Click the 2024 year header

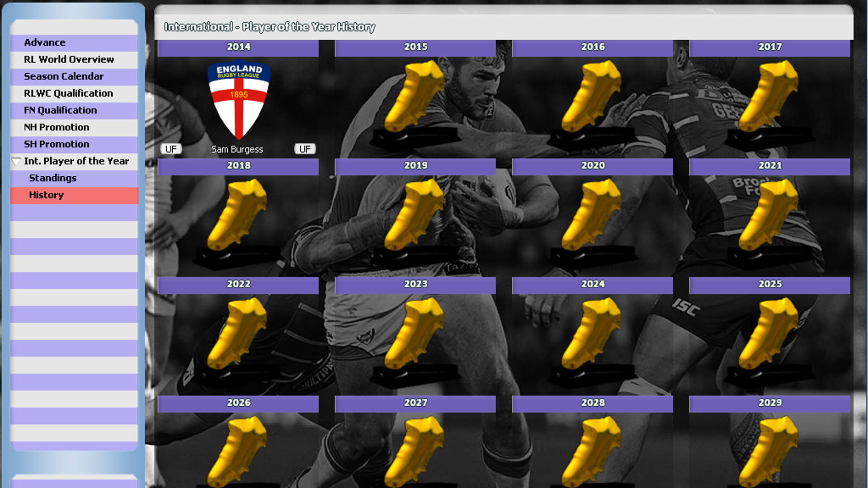pos(593,285)
